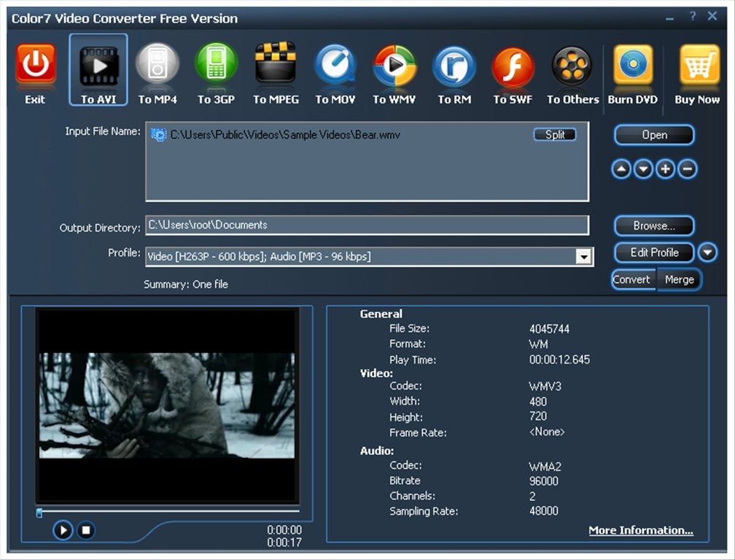Click the video preview thumbnail

pyautogui.click(x=167, y=405)
